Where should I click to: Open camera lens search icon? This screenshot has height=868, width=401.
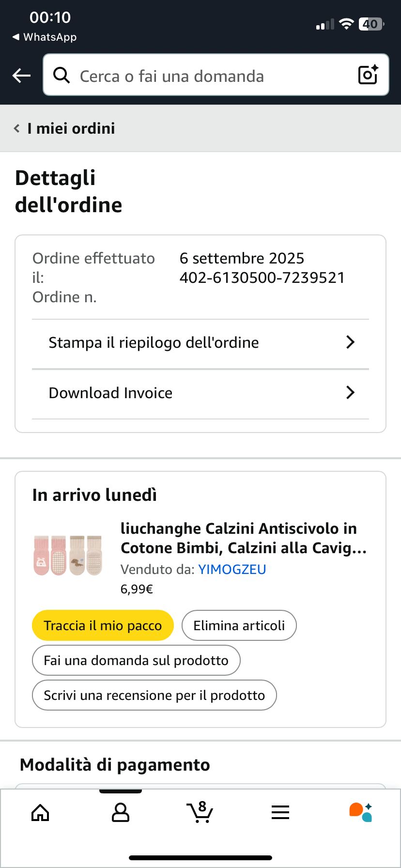(368, 75)
